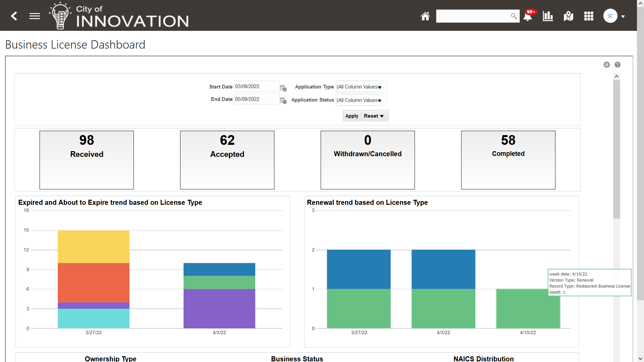Open the dashboard help question icon

pos(618,65)
